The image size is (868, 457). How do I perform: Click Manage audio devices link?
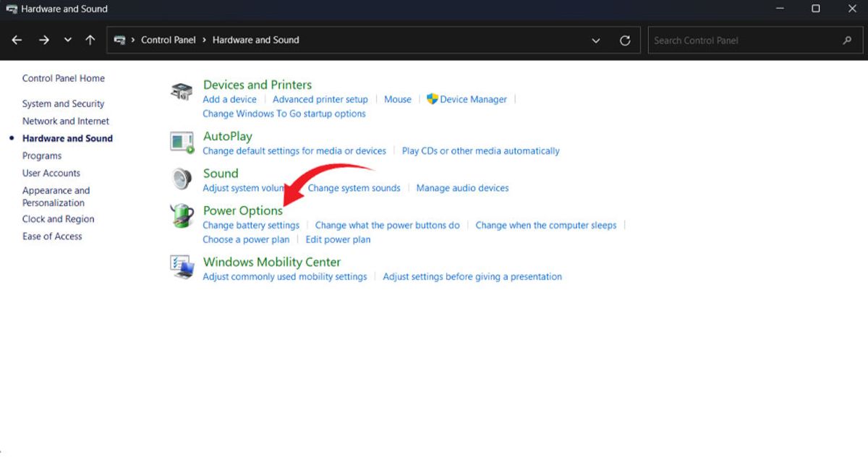click(x=462, y=188)
